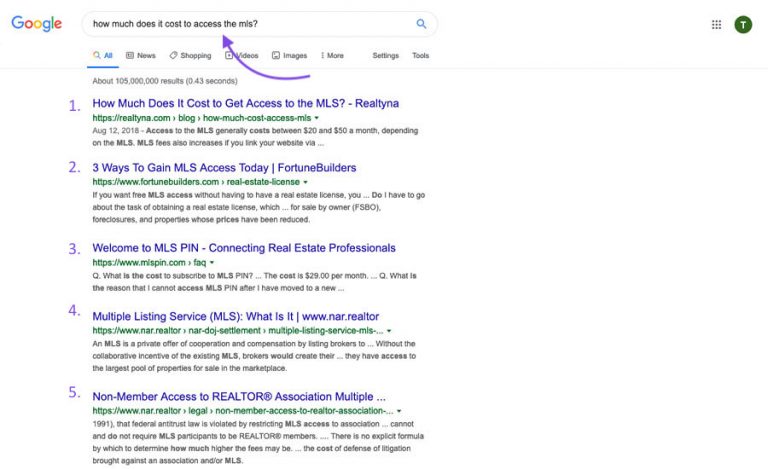Open the FortuneBuilders MLS Access result
768x469 pixels.
point(224,167)
